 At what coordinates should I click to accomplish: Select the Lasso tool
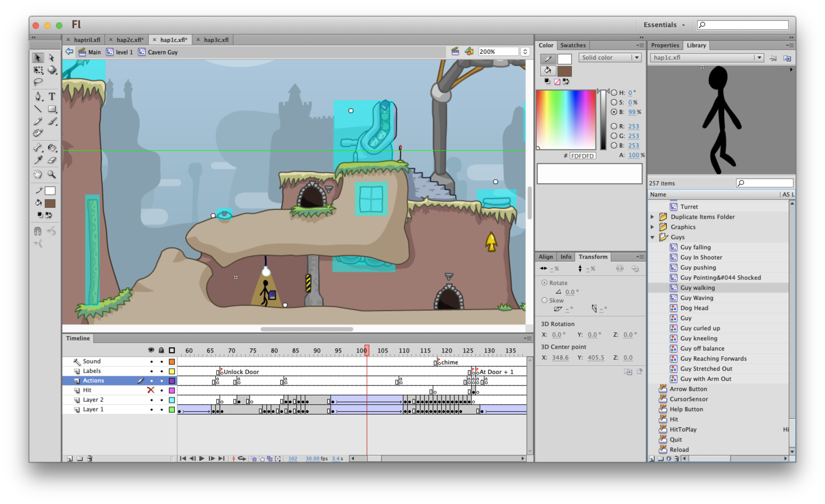[x=38, y=82]
